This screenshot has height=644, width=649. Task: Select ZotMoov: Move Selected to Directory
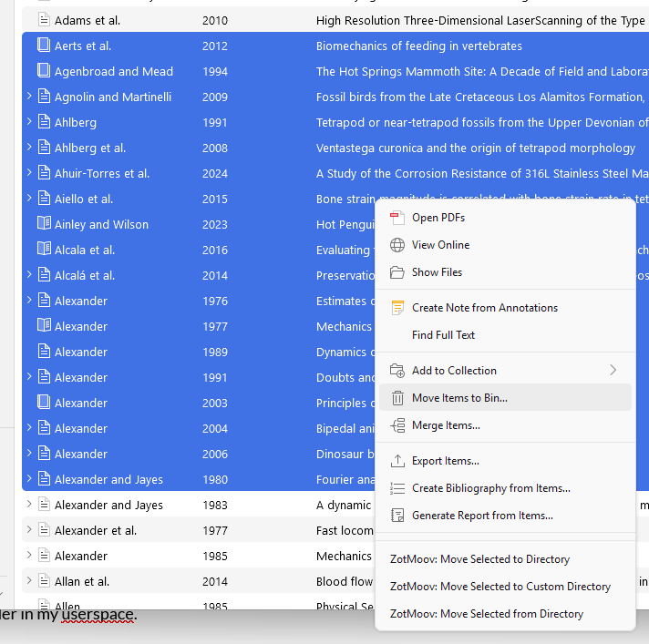tap(479, 559)
